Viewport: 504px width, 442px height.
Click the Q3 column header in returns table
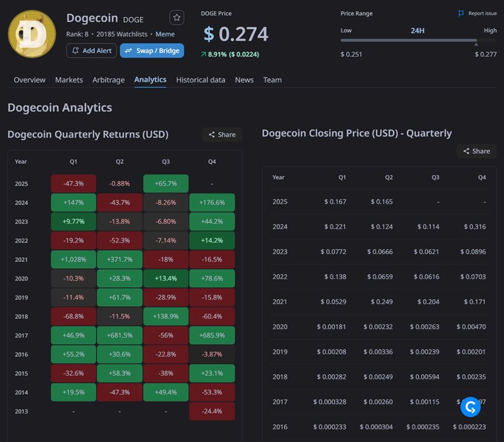[x=166, y=161]
